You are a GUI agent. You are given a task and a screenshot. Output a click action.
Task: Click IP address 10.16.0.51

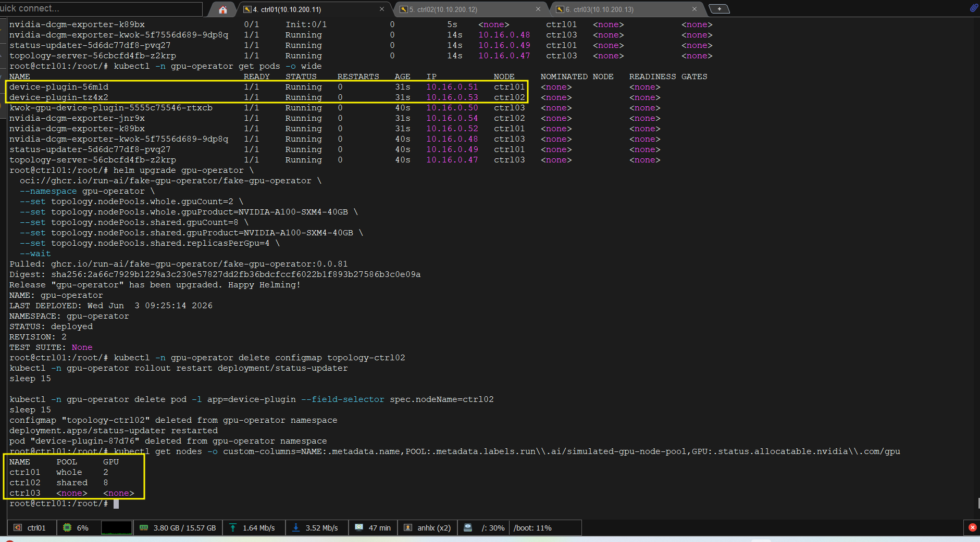tap(452, 87)
